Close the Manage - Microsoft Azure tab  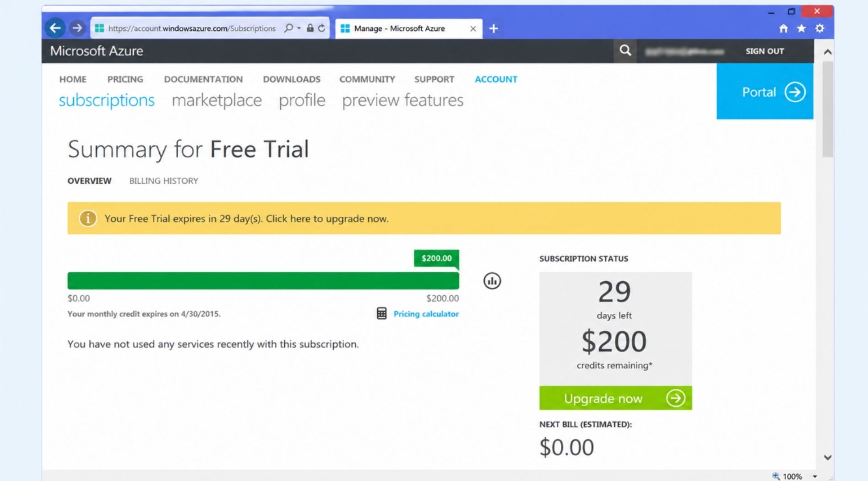(473, 28)
